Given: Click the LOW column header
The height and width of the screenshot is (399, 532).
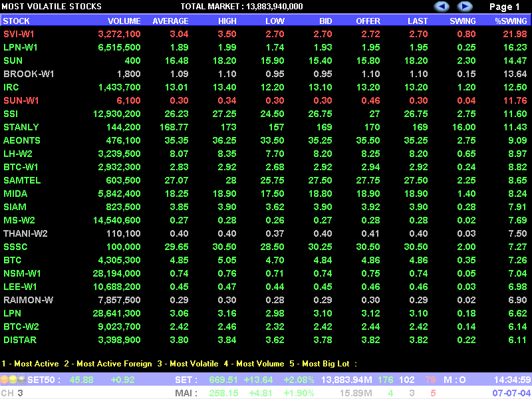Looking at the screenshot, I should [x=275, y=21].
